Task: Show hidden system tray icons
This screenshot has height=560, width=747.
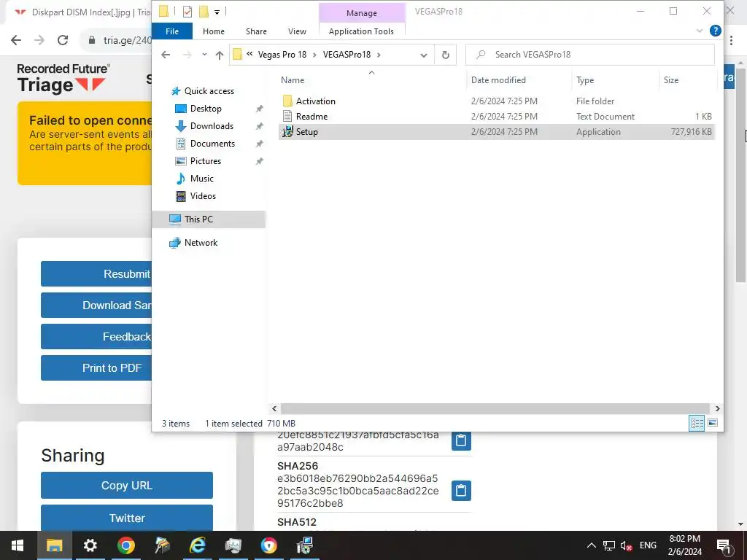Action: pyautogui.click(x=591, y=545)
